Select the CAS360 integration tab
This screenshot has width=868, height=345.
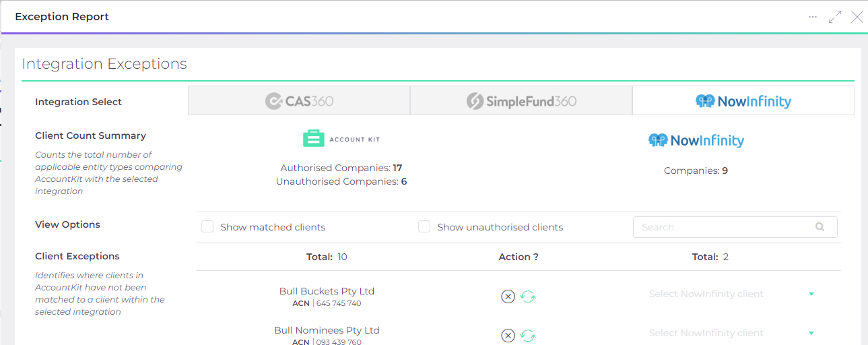click(299, 101)
